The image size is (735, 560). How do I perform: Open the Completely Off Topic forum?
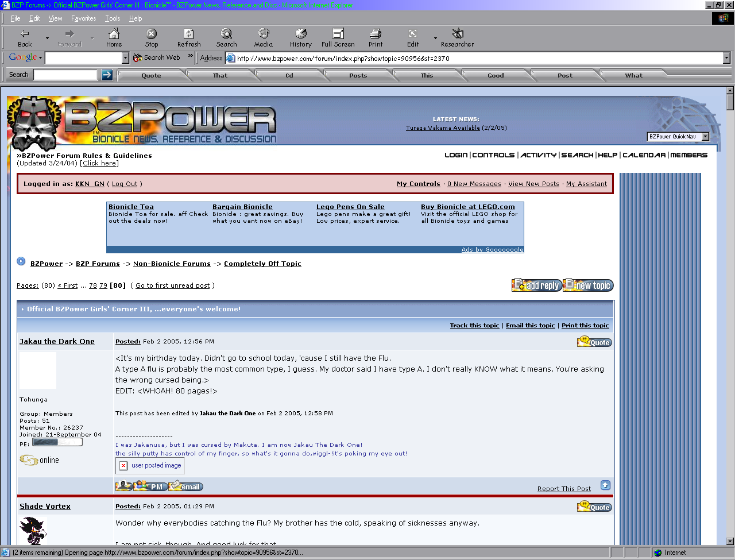tap(262, 264)
